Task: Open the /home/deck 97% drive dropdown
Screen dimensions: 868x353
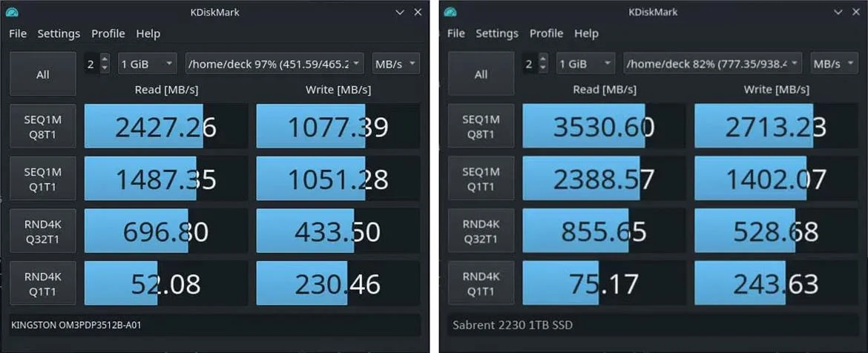Action: (274, 64)
